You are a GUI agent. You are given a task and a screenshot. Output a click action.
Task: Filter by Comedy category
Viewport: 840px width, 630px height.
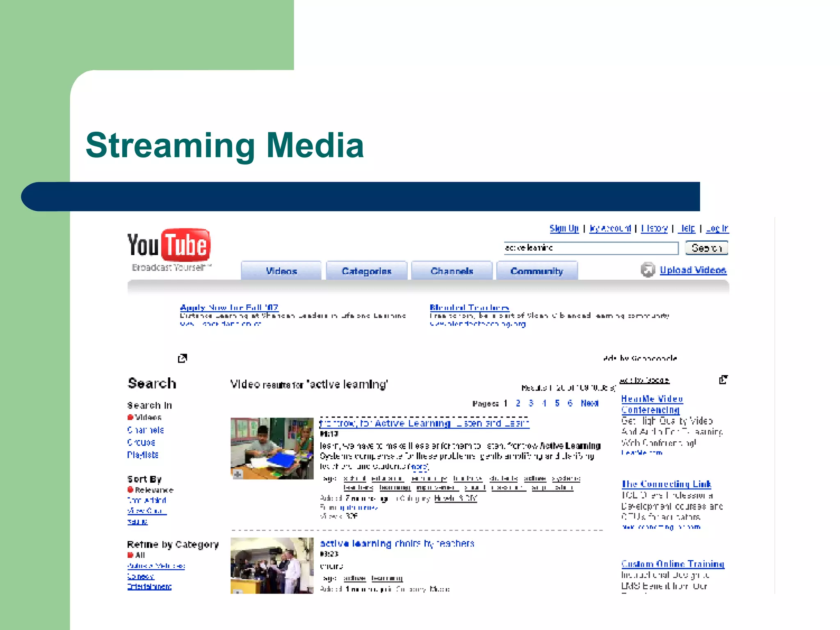pyautogui.click(x=141, y=576)
